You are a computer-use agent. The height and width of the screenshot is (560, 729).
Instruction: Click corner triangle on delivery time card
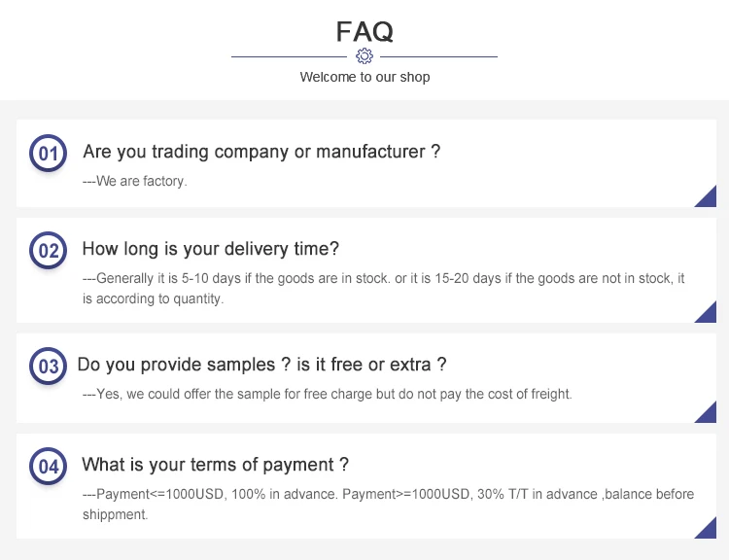[x=709, y=314]
